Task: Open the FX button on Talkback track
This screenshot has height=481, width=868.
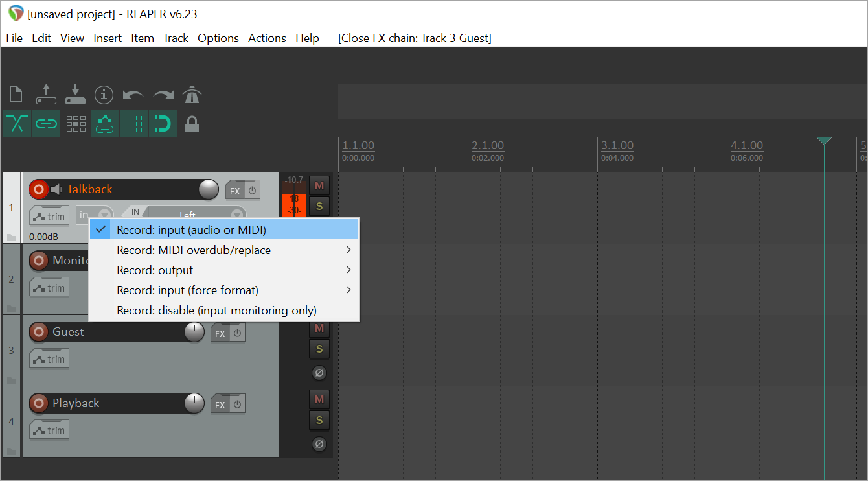Action: pos(234,191)
